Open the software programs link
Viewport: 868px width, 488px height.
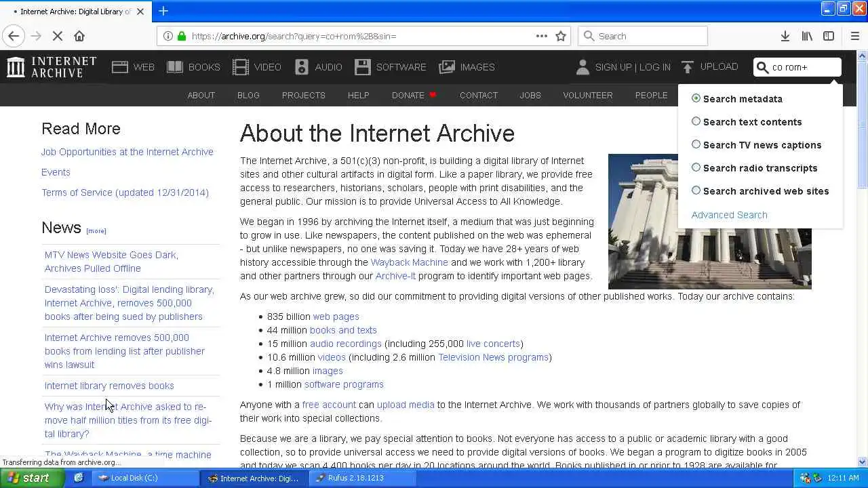(344, 384)
